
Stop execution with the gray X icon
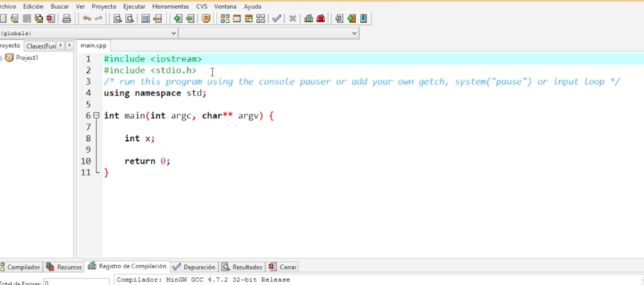coord(292,18)
